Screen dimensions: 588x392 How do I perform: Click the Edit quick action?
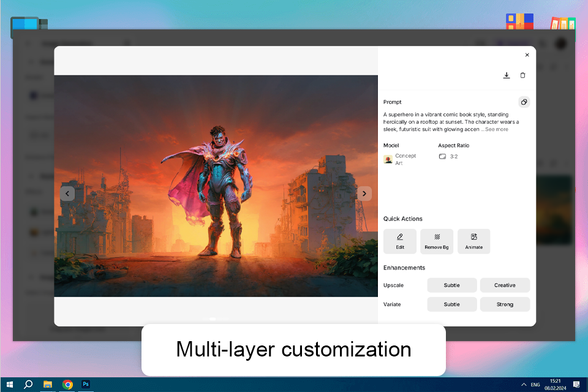pos(400,241)
